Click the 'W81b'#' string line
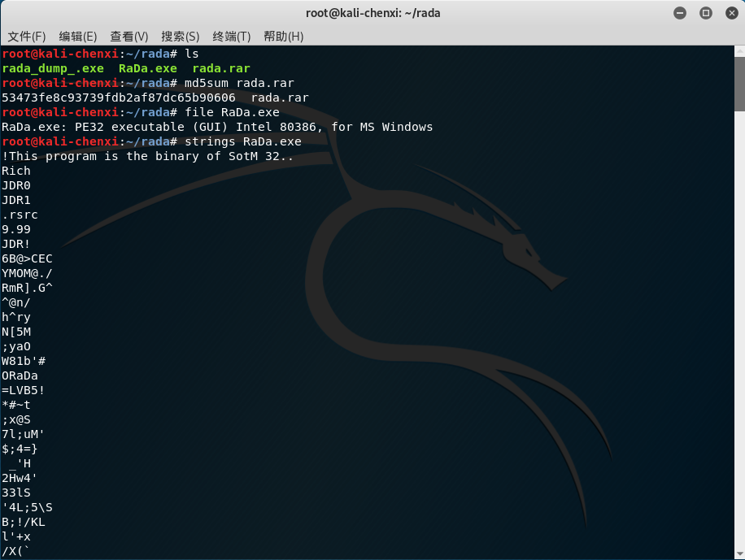 coord(24,362)
